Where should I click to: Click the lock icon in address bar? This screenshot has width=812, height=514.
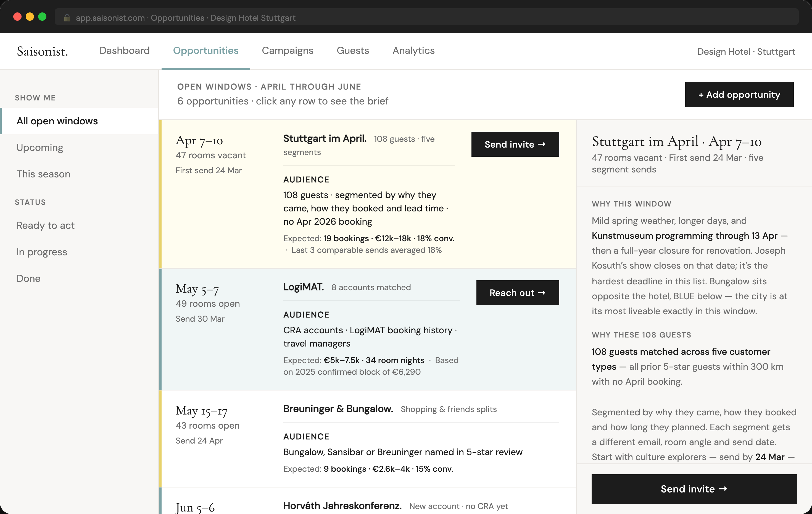click(x=67, y=18)
